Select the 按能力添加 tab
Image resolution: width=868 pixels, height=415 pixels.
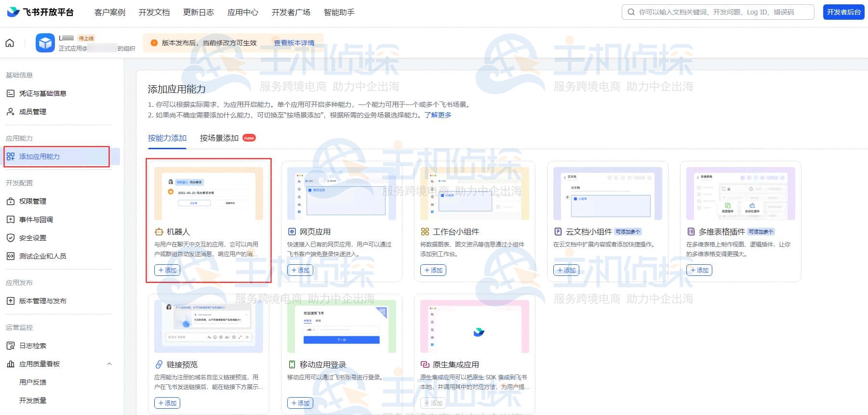167,138
